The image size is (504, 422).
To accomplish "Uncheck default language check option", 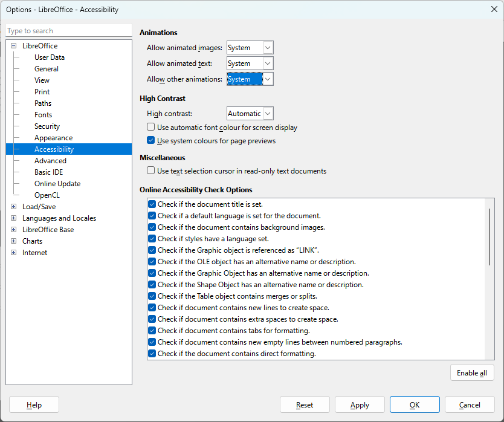I will (x=152, y=216).
